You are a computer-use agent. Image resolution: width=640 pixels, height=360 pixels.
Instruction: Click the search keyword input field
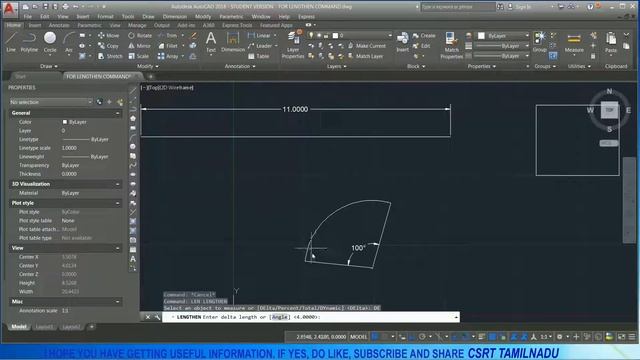457,7
